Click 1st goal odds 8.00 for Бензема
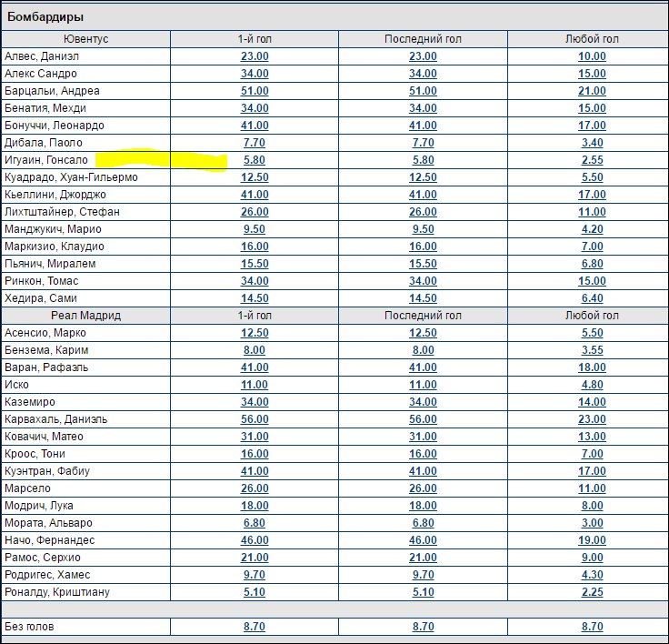Screen dimensions: 669x644 point(255,350)
